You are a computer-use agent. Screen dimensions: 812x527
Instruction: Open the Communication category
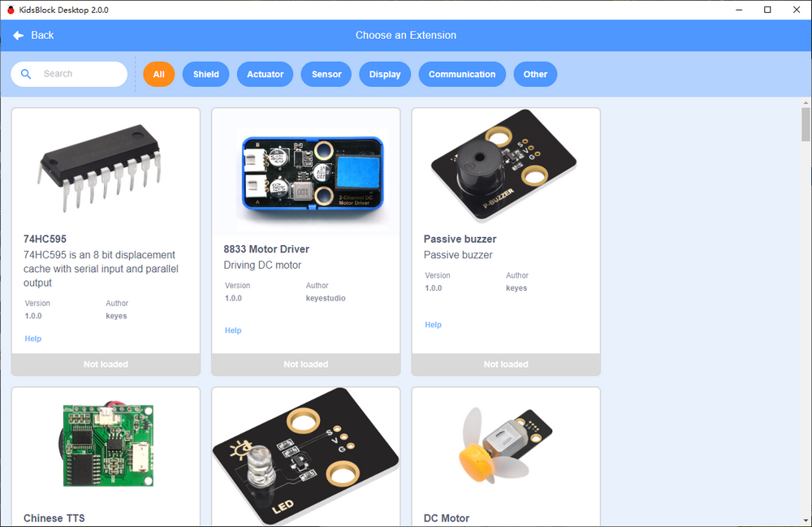462,74
